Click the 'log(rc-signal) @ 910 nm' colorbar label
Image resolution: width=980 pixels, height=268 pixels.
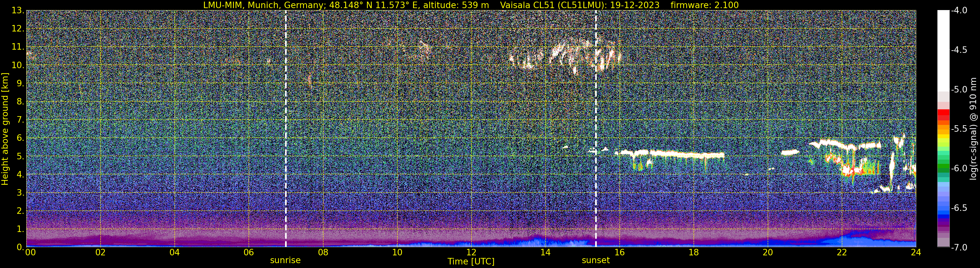pos(974,129)
